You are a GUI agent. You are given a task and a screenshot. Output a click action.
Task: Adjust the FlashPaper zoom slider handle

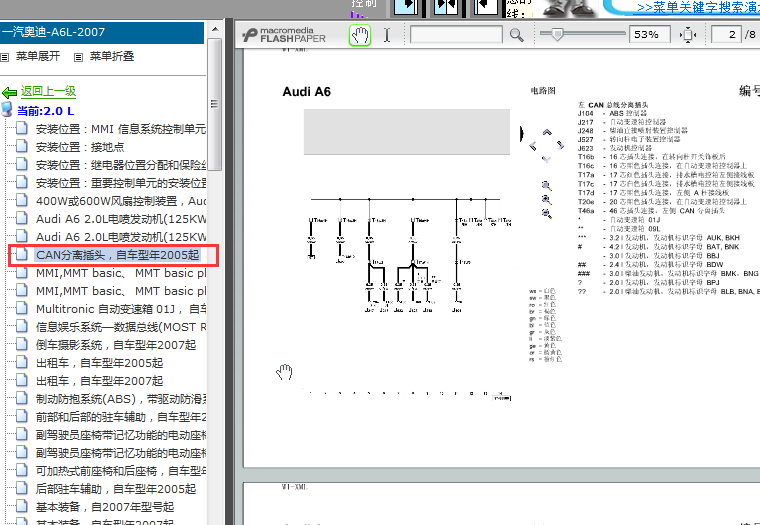coord(557,34)
